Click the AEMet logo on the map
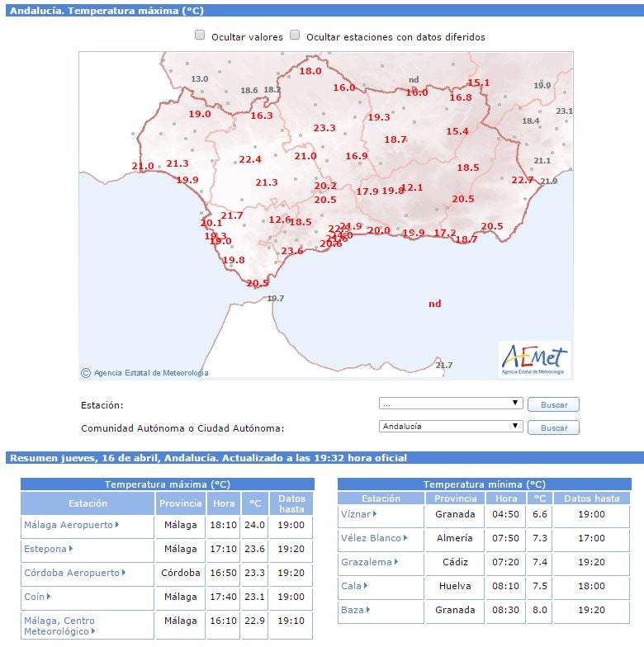 [x=535, y=360]
